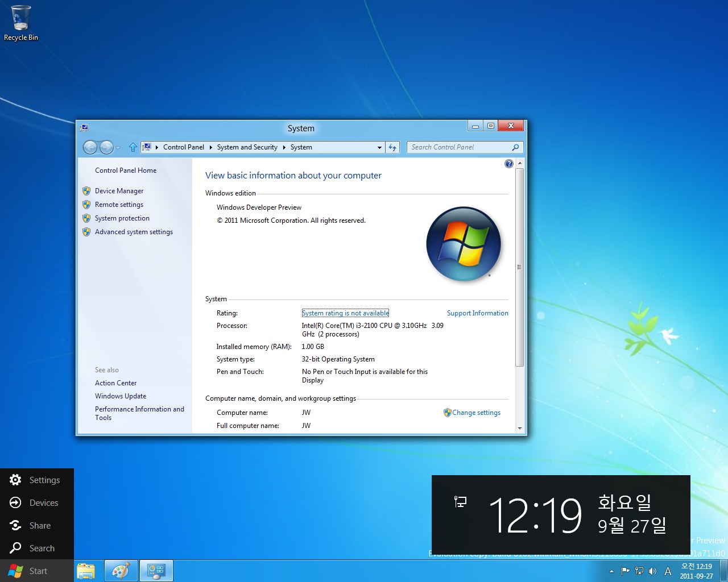Open Devices charm
This screenshot has height=582, width=728.
37,503
